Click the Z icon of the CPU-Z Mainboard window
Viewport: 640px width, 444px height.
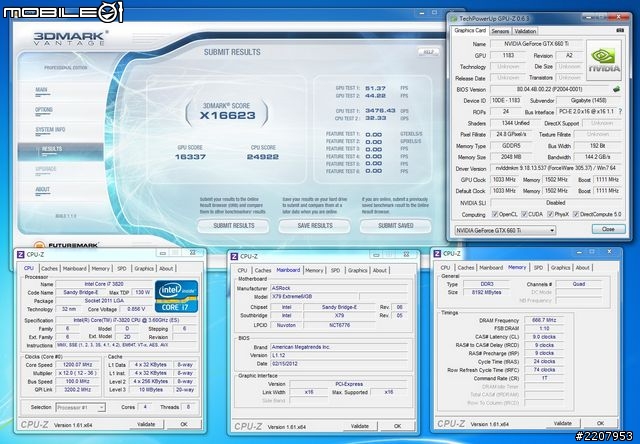click(x=234, y=256)
